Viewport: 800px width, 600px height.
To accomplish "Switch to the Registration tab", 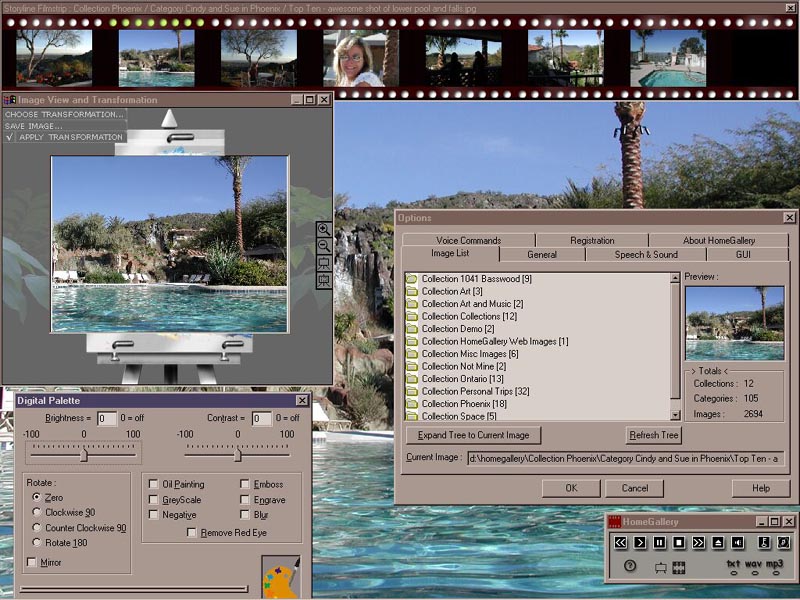I will (592, 240).
